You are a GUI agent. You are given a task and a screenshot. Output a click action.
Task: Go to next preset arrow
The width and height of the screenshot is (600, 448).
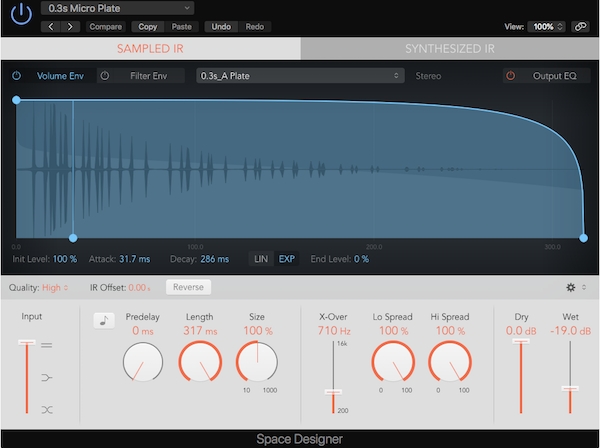[70, 26]
